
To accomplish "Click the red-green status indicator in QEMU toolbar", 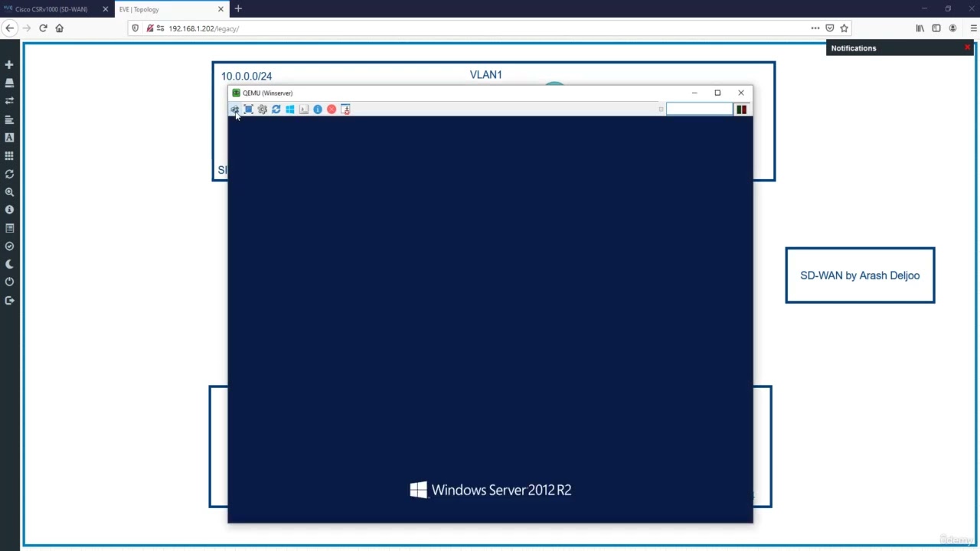I will pyautogui.click(x=741, y=109).
